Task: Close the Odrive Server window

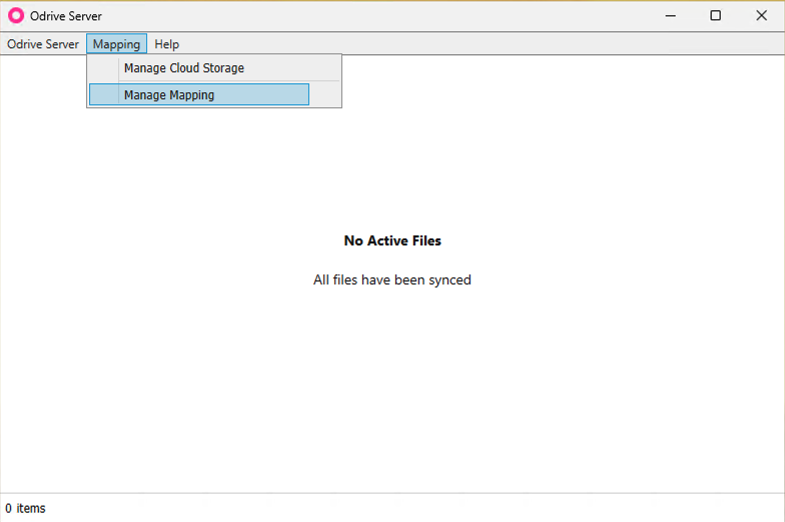Action: [x=761, y=16]
